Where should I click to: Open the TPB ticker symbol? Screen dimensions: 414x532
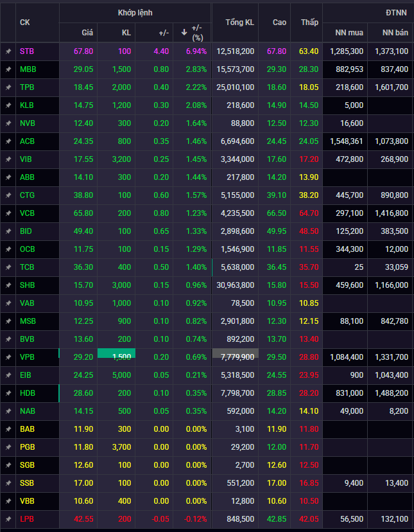(x=28, y=87)
